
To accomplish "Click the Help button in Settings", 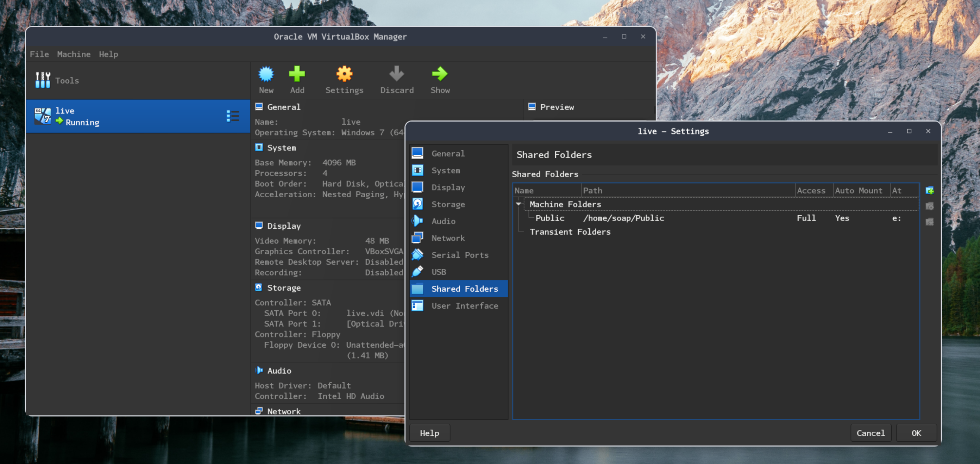I will point(429,433).
